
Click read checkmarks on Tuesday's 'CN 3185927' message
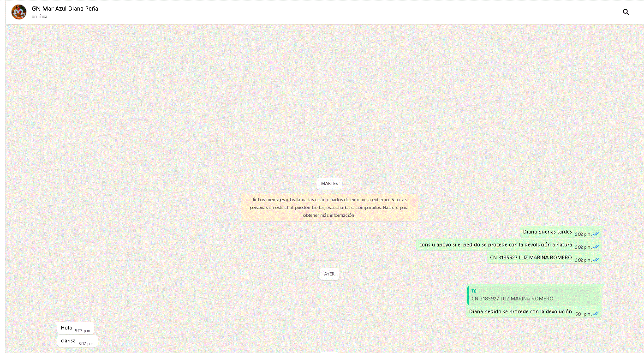pyautogui.click(x=596, y=260)
